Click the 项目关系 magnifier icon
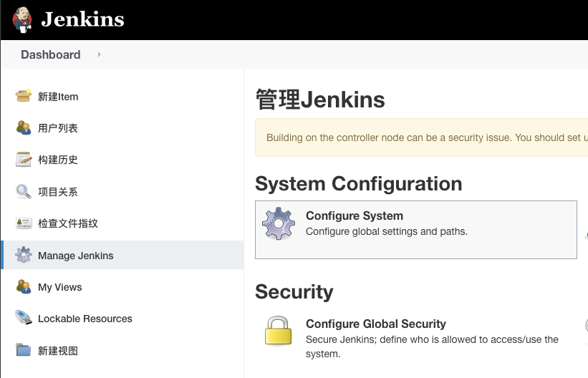 point(23,191)
